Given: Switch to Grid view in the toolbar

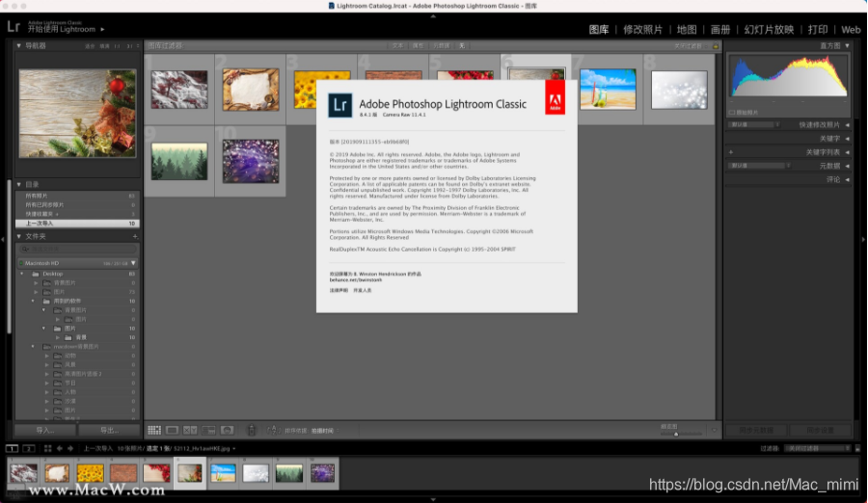Looking at the screenshot, I should click(154, 430).
